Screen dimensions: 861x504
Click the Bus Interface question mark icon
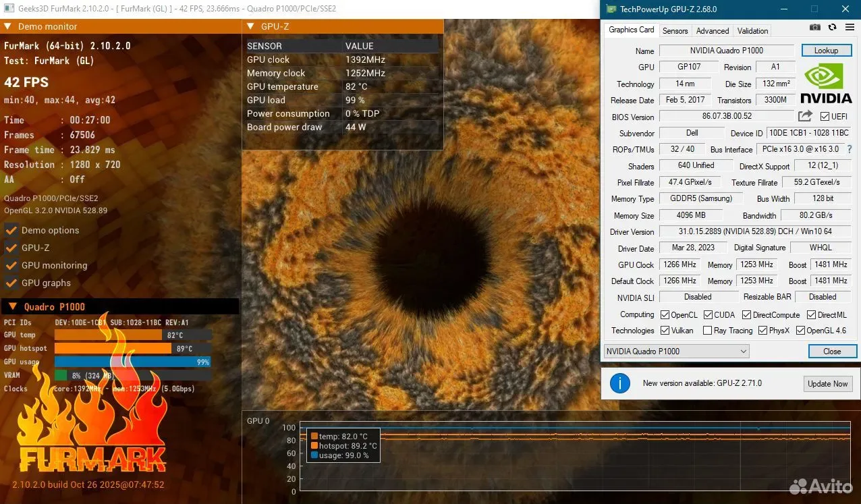(849, 149)
